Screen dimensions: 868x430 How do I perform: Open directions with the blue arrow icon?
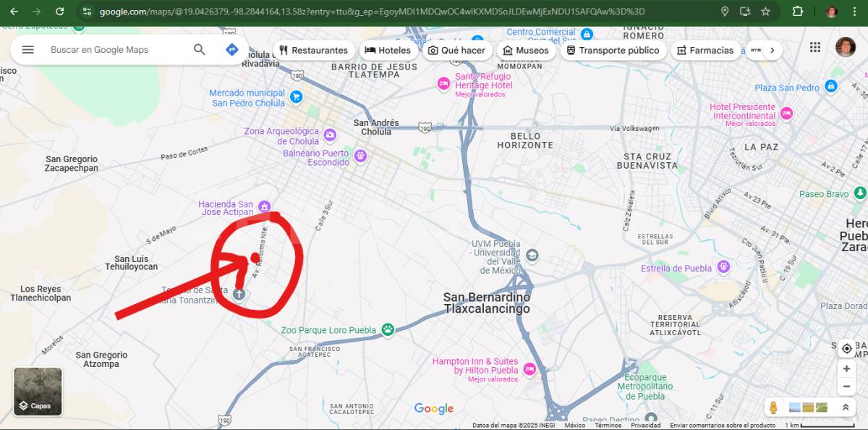click(x=231, y=50)
